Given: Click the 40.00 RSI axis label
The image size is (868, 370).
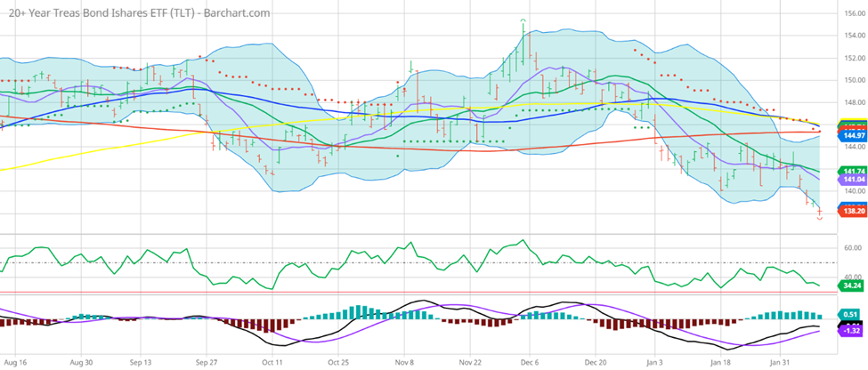Looking at the screenshot, I should coord(854,277).
